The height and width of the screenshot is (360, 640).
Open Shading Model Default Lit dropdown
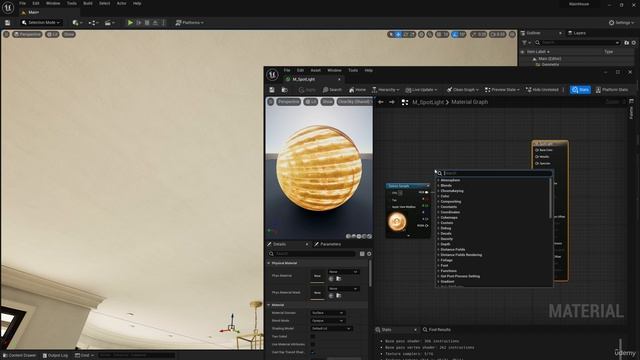pos(331,328)
